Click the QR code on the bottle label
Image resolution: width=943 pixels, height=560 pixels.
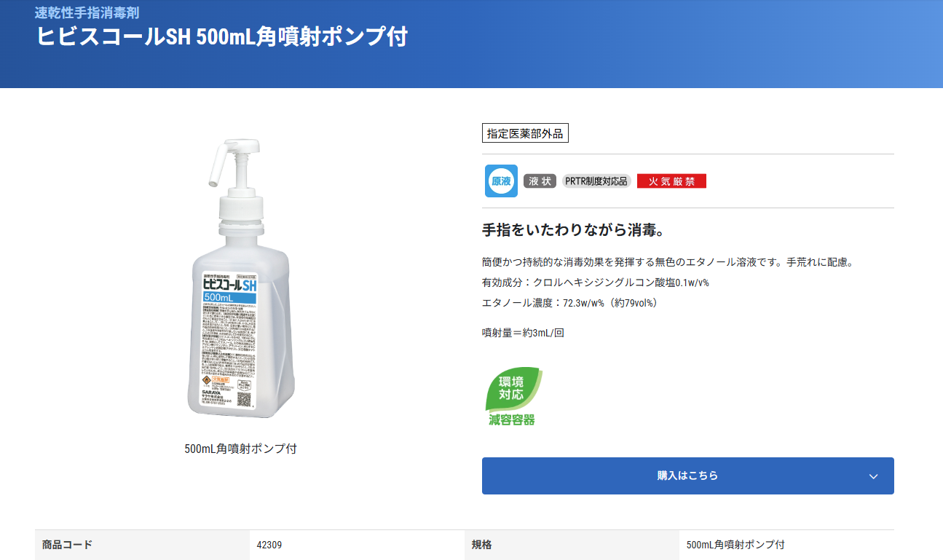tap(244, 401)
